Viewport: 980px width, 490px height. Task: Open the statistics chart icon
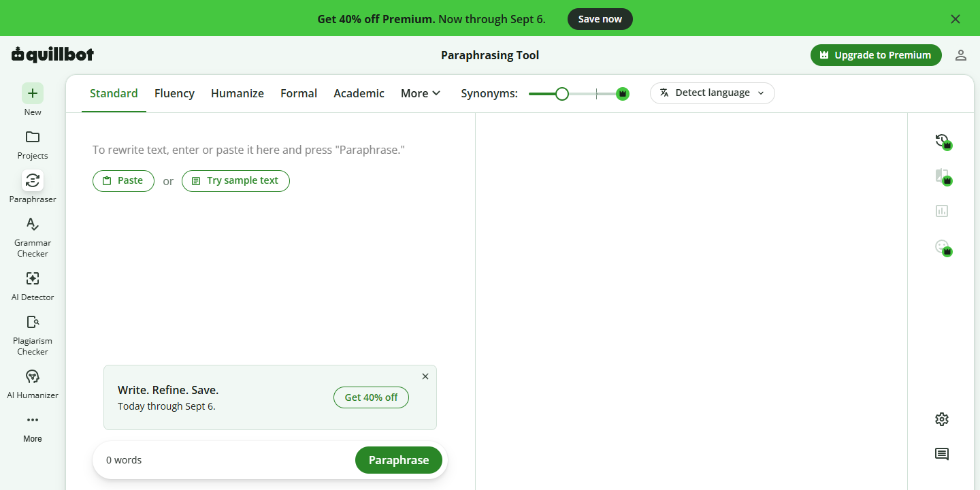click(942, 211)
